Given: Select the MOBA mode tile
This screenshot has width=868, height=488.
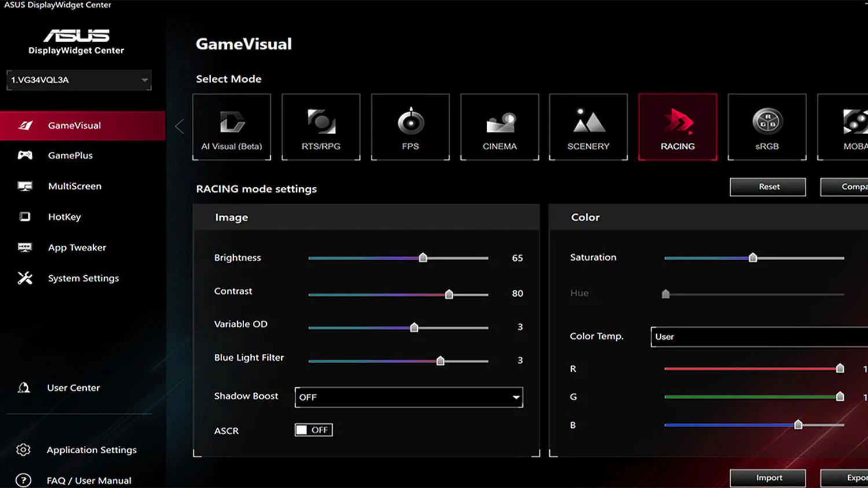Looking at the screenshot, I should tap(843, 127).
